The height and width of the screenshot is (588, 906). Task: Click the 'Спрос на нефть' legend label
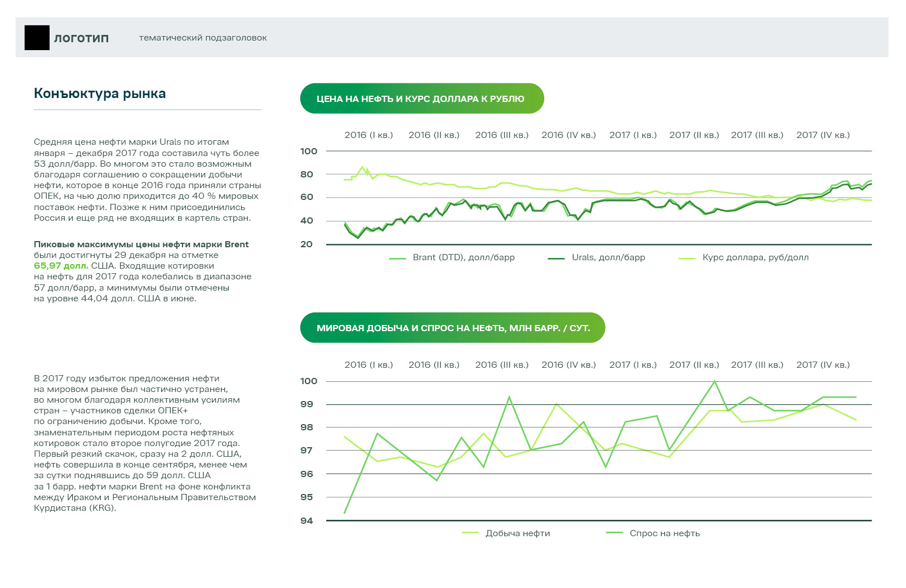664,533
